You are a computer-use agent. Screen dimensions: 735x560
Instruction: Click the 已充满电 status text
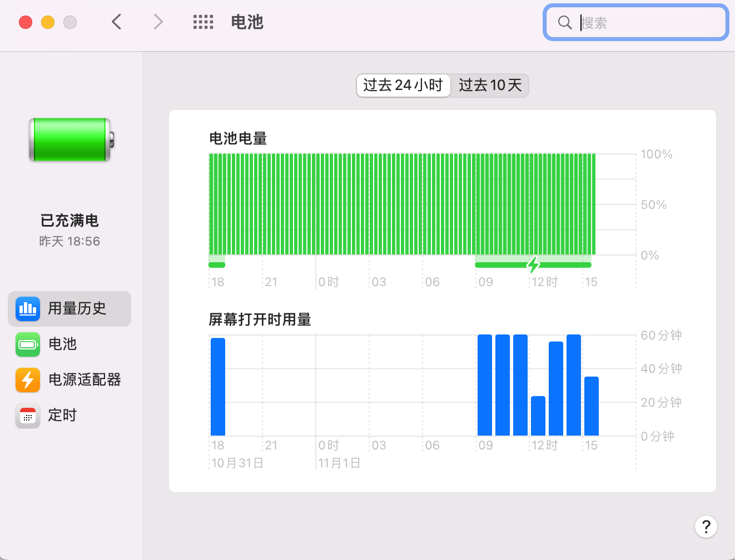69,221
